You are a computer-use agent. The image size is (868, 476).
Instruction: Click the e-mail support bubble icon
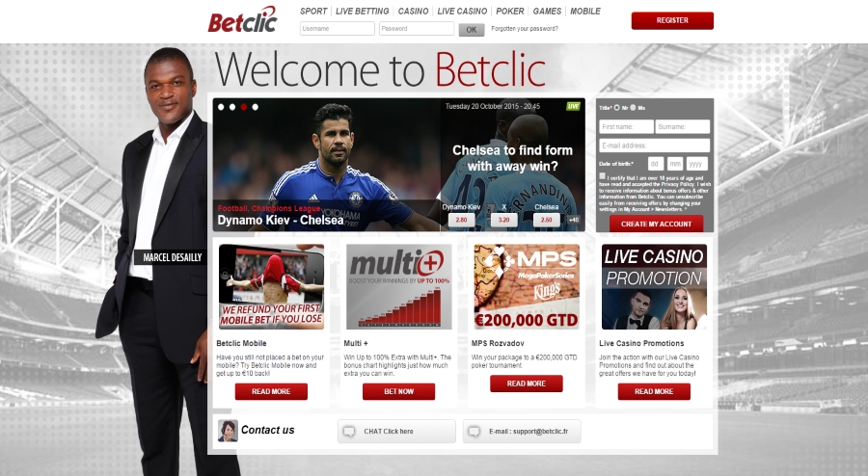[474, 432]
